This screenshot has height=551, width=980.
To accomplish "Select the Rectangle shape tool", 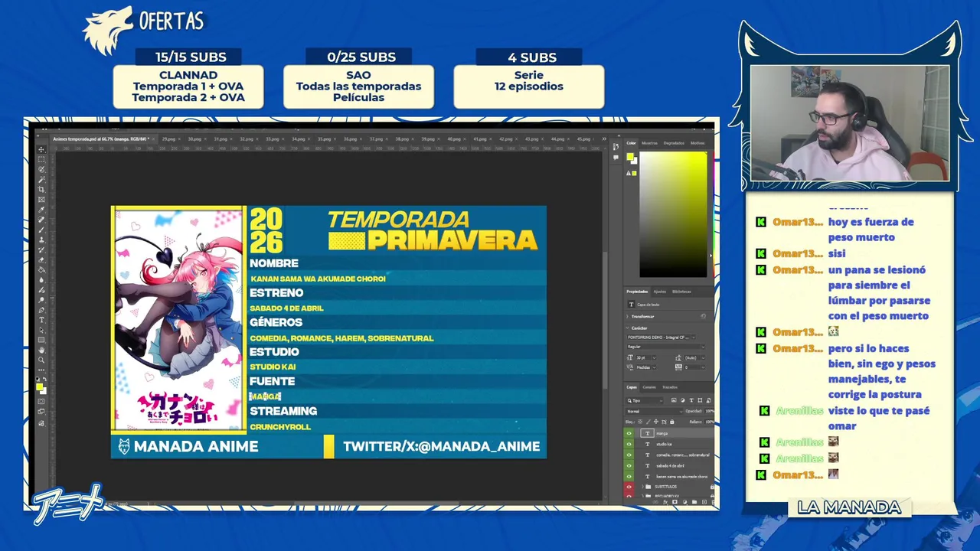I will [x=41, y=340].
